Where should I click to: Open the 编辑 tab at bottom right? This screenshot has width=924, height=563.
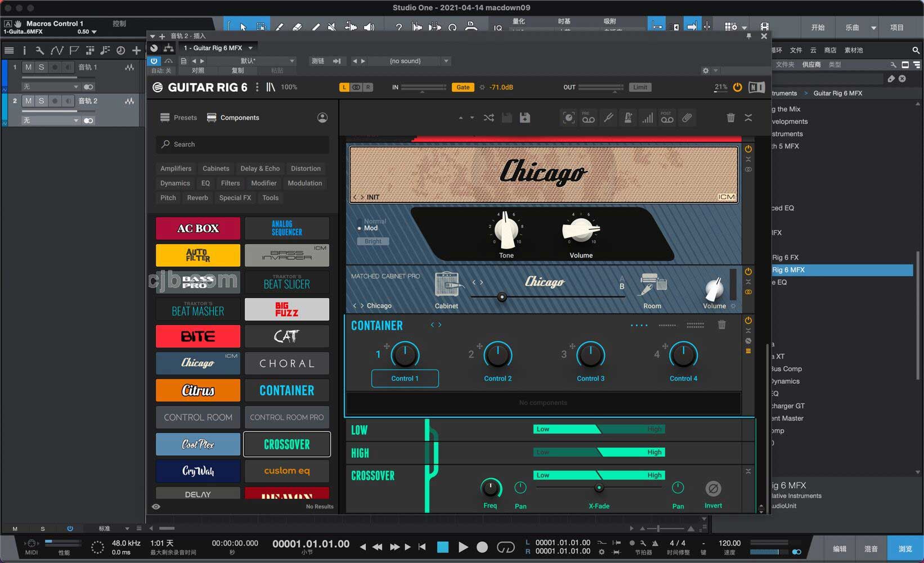(x=840, y=549)
